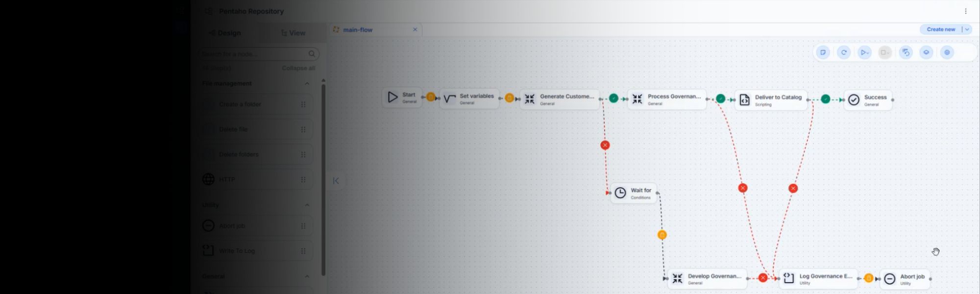The image size is (980, 294).
Task: Select the Wait for clock icon
Action: 620,193
